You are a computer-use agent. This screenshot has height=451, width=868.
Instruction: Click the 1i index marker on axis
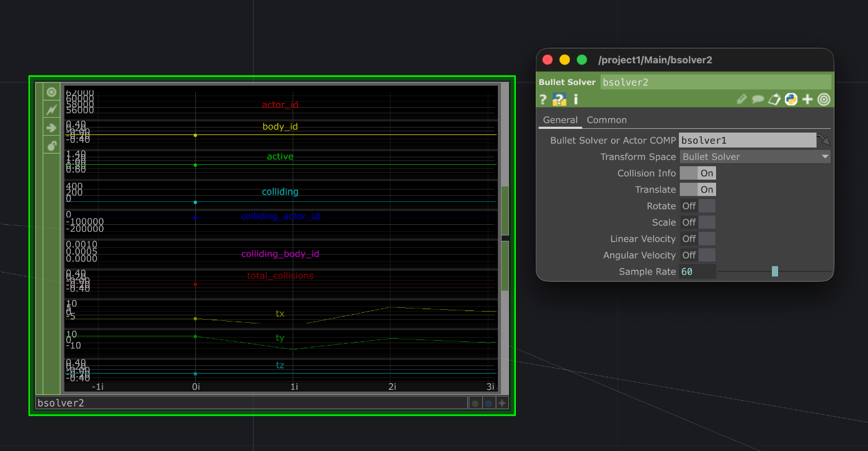click(x=294, y=387)
